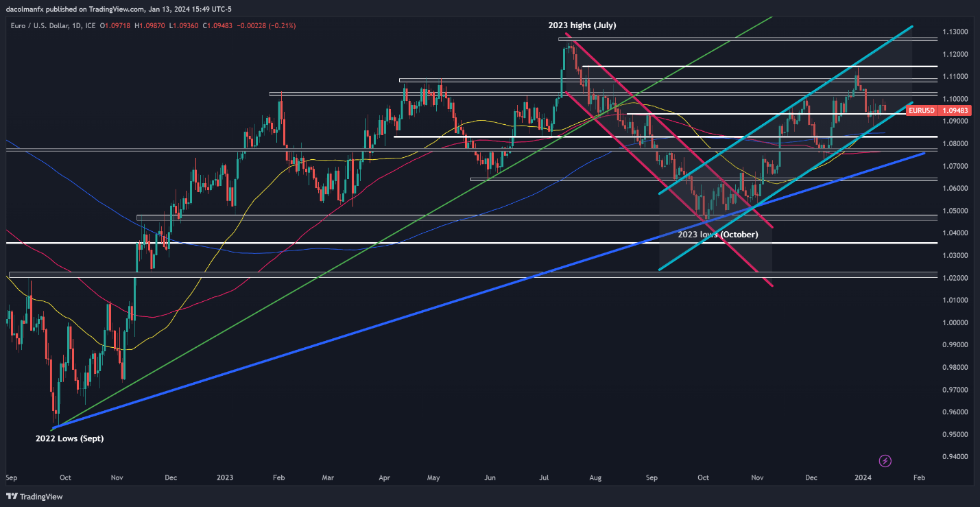Screen dimensions: 980x507
Task: Click the Mar label on time axis
Action: pyautogui.click(x=328, y=477)
